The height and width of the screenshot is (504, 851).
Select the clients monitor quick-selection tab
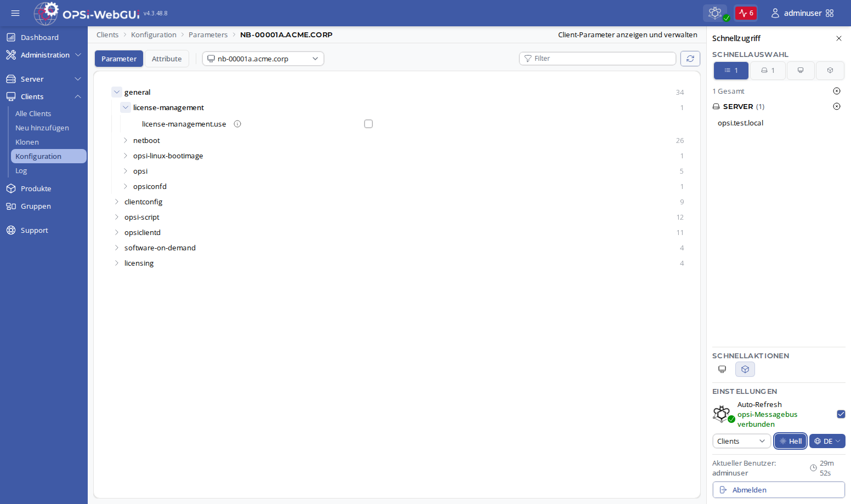(801, 70)
